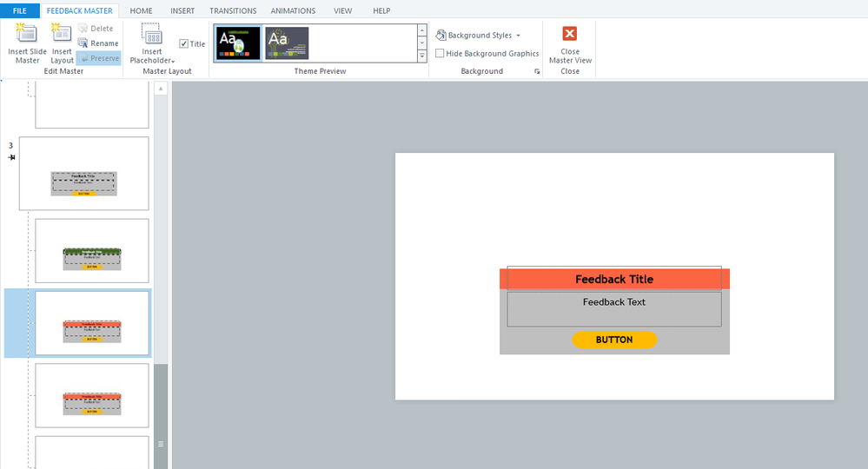
Task: Uncheck the Title checkbox
Action: [184, 43]
